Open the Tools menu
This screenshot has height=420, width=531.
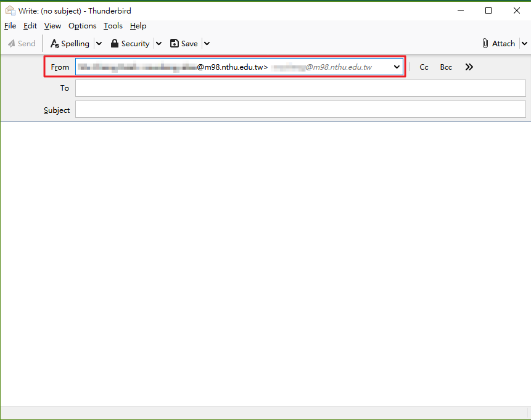[x=113, y=26]
